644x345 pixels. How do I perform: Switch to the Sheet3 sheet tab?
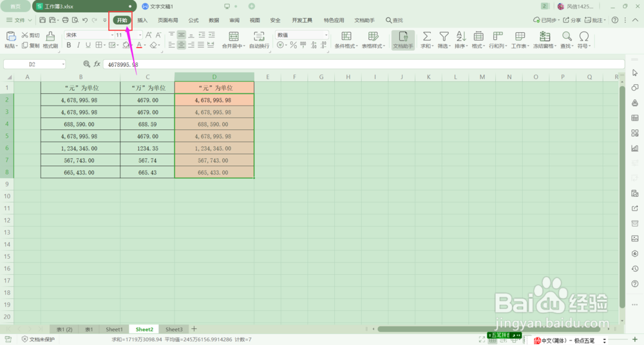point(174,329)
